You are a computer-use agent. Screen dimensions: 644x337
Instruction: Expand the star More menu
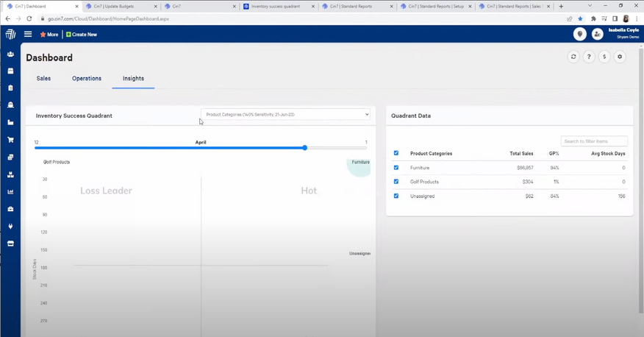coord(49,35)
